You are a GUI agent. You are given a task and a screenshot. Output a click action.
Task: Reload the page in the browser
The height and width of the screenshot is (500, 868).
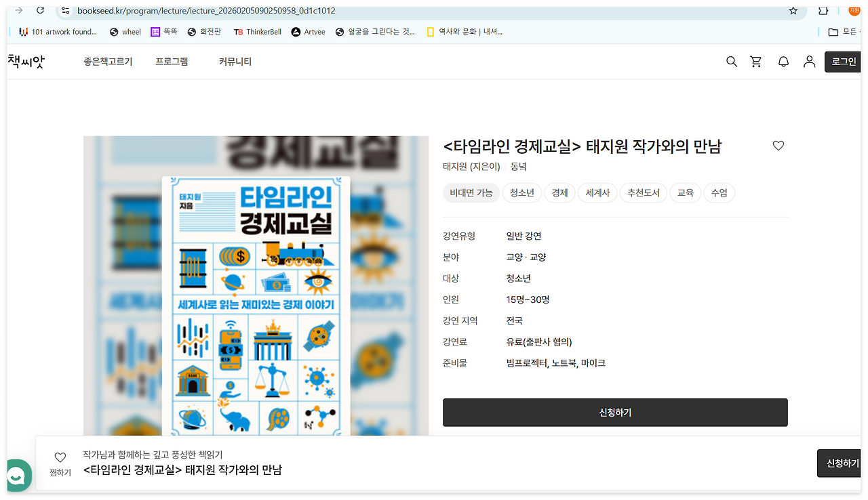coord(40,11)
